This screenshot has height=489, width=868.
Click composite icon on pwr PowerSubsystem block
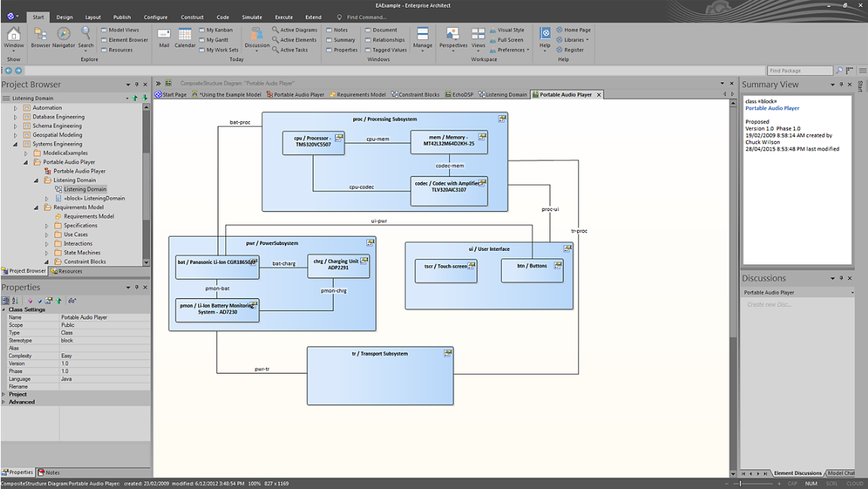coord(370,243)
